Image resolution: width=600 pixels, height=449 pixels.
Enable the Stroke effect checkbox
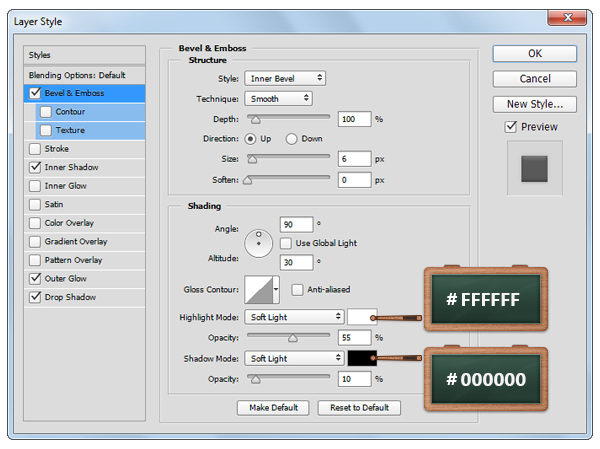coord(36,149)
